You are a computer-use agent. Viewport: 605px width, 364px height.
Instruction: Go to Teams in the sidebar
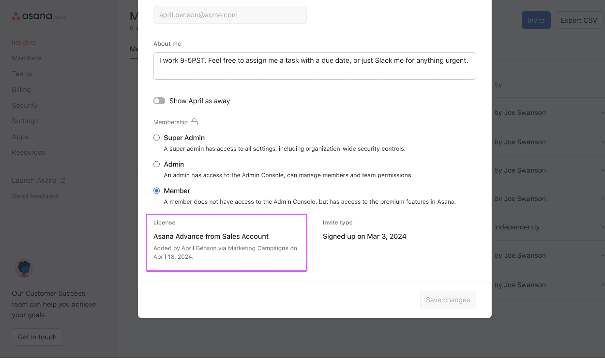point(22,74)
